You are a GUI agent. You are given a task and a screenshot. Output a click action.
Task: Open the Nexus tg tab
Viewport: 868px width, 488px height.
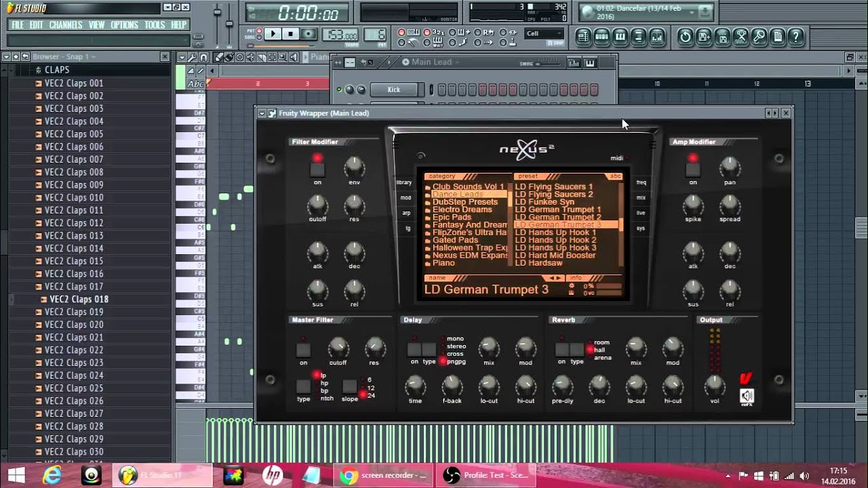(x=407, y=228)
